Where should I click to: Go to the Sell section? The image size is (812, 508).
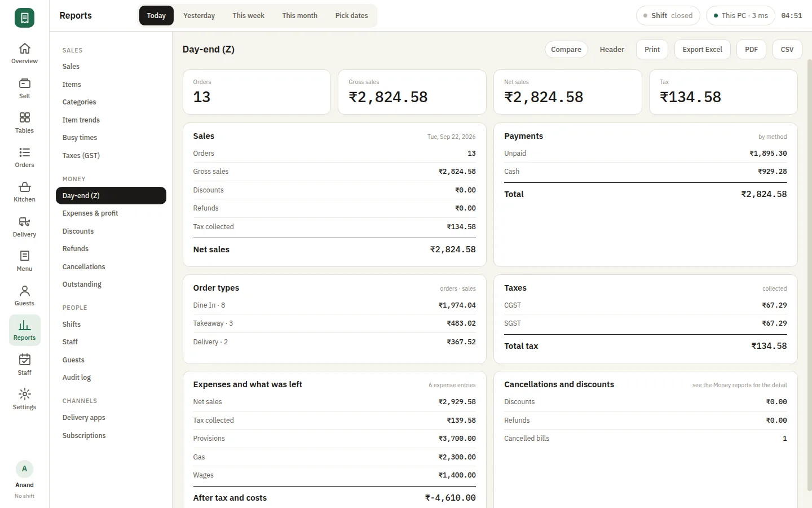[24, 88]
